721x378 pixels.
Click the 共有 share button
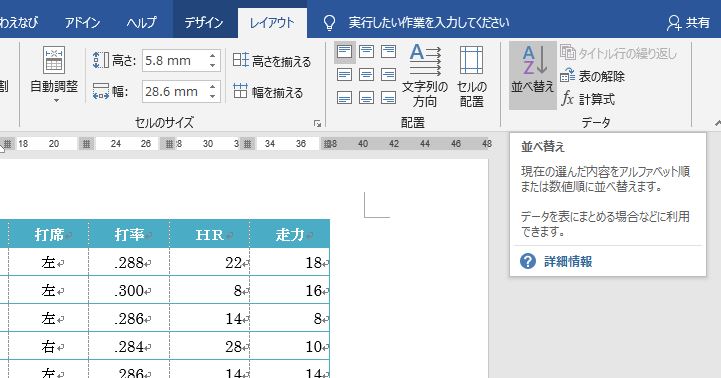coord(688,23)
